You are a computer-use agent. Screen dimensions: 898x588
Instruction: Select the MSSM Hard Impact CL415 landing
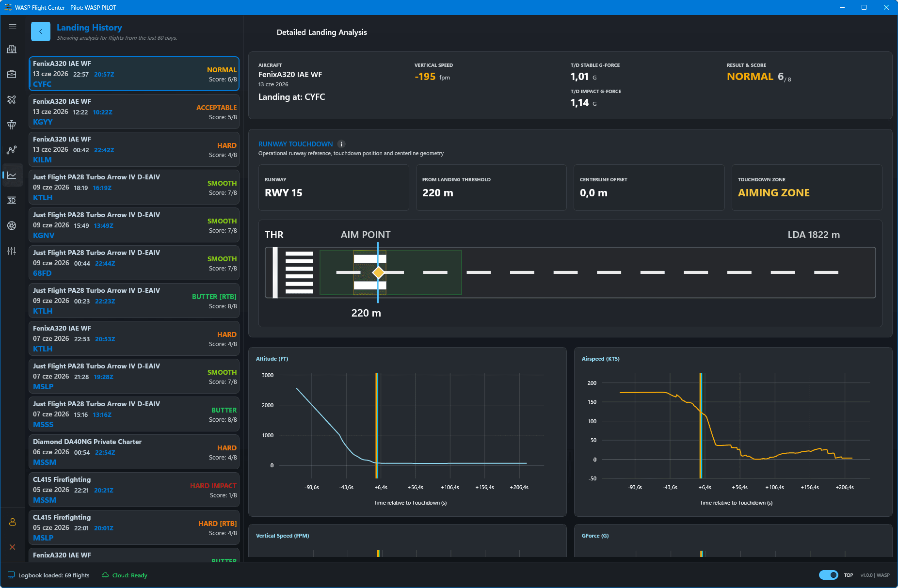pos(134,490)
